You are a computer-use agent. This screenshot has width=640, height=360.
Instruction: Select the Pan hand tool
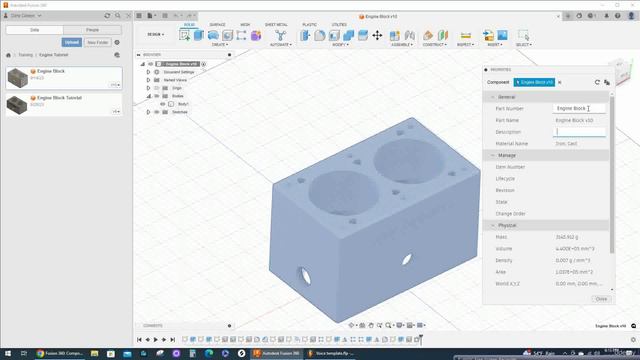click(371, 325)
